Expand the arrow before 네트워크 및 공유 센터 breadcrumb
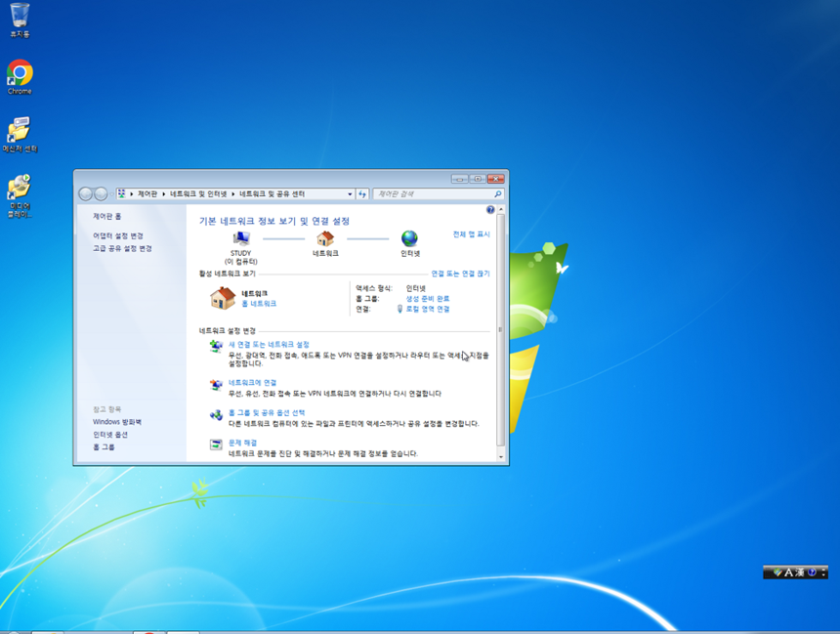 pos(233,194)
